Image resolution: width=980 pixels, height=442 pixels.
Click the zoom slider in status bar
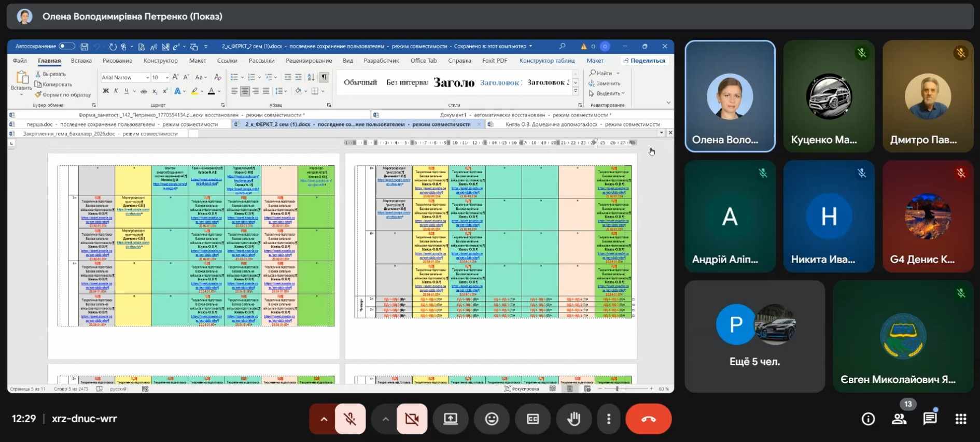coord(617,389)
